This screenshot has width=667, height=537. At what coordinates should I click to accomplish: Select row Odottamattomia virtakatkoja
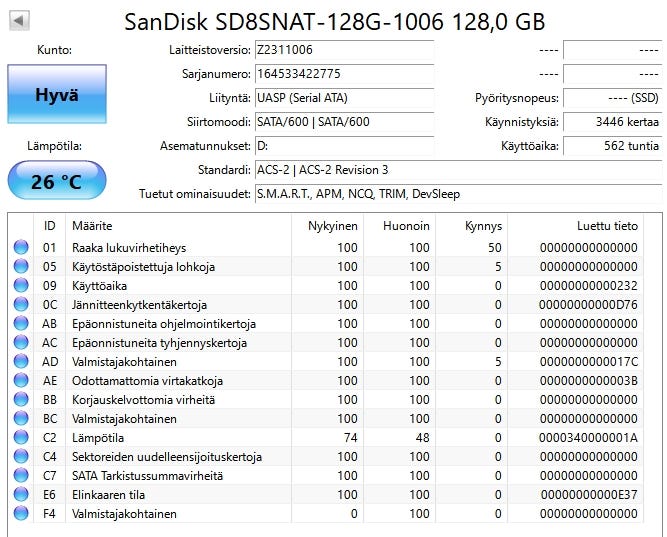326,380
